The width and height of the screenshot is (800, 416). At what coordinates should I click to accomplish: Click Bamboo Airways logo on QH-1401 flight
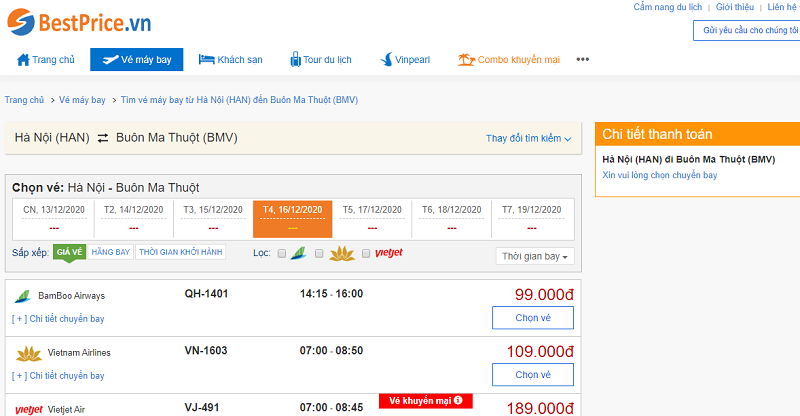[22, 296]
